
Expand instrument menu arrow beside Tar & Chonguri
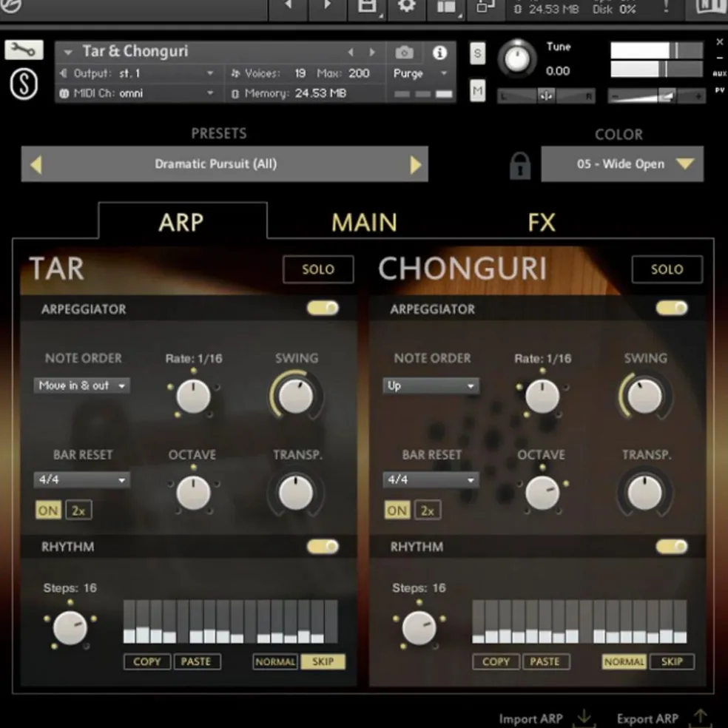(x=68, y=52)
